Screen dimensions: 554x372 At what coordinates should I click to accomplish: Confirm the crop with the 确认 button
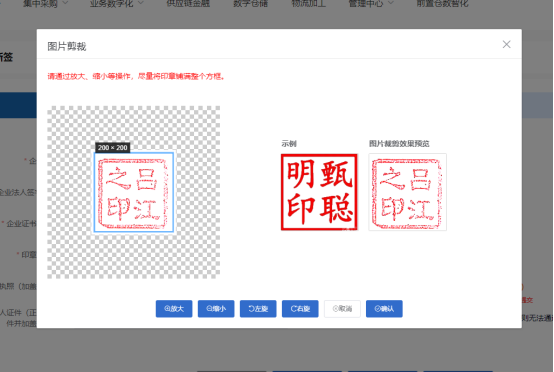384,309
